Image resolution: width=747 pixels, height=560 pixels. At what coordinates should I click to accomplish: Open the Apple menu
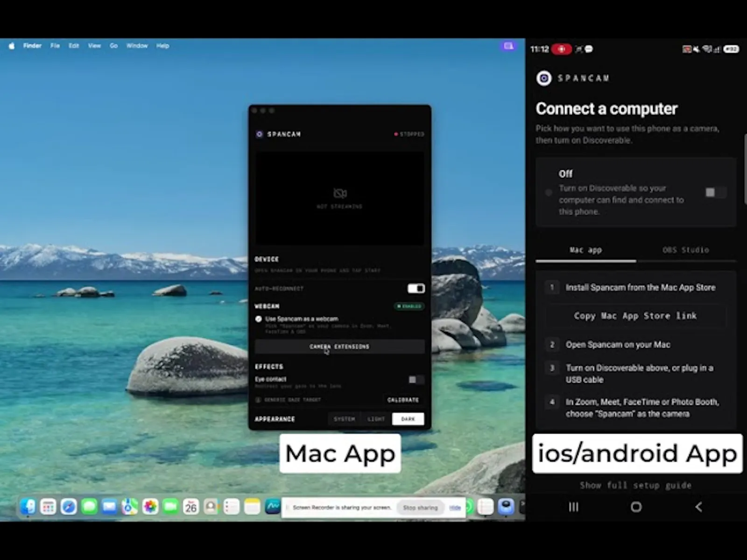pos(12,46)
